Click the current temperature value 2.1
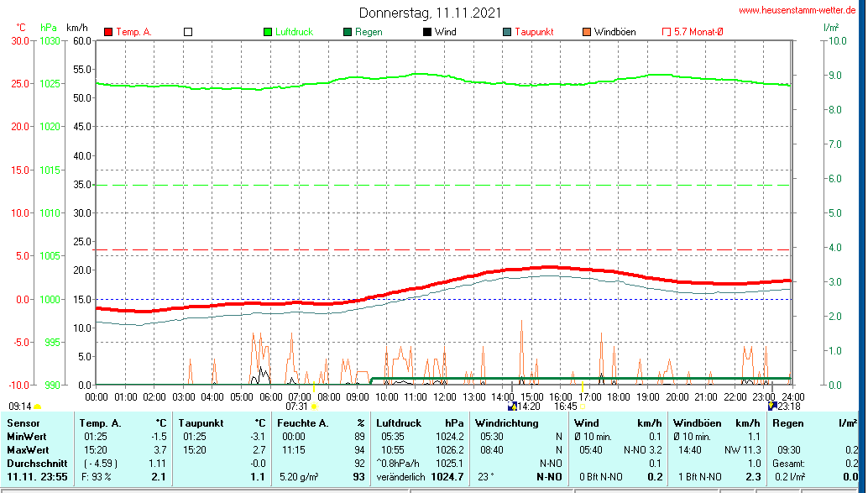 pos(159,476)
